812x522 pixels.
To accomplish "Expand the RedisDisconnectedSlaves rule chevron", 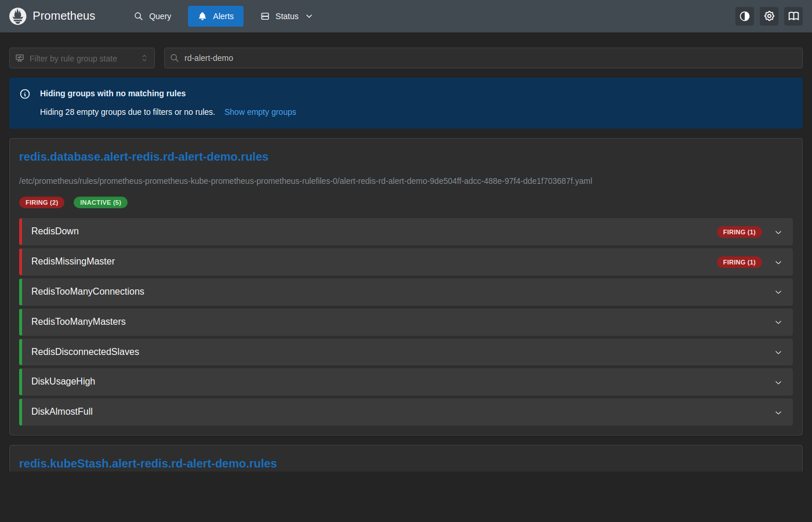I will coord(778,352).
